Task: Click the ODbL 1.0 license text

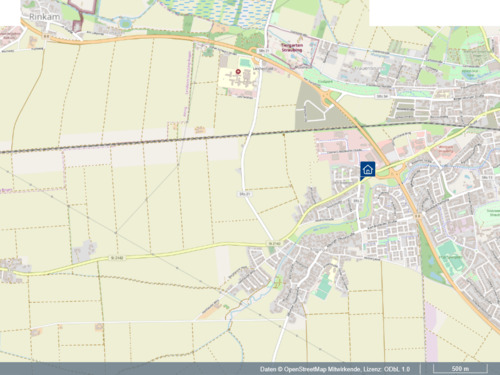Action: (x=397, y=369)
